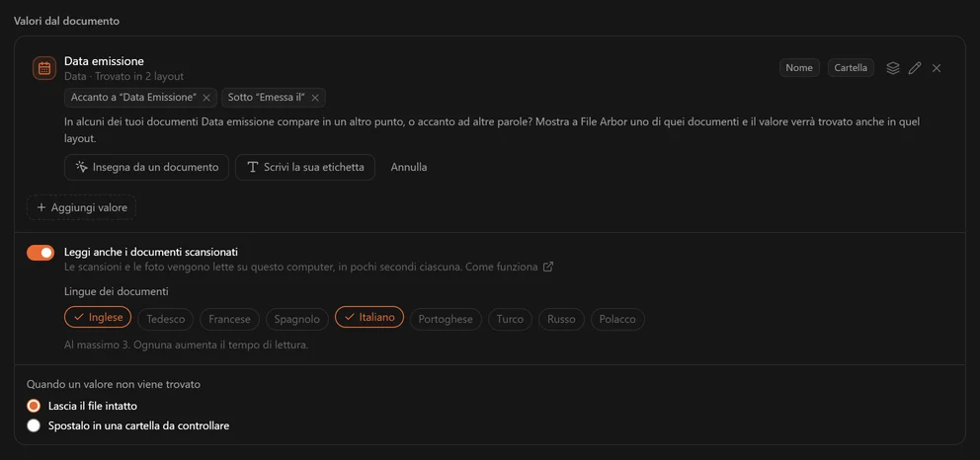The image size is (980, 460).
Task: Deselect the Inglese language
Action: point(98,317)
